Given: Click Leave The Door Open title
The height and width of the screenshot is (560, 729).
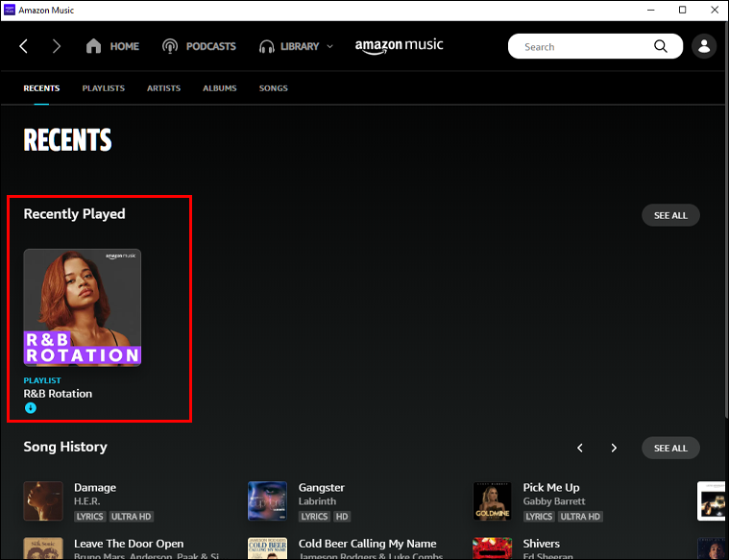Looking at the screenshot, I should click(129, 544).
